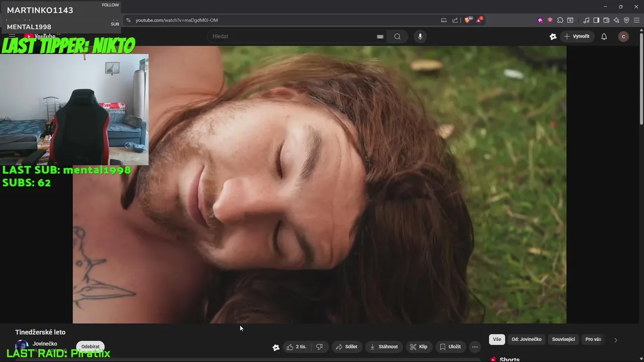Viewport: 644px width, 362px height.
Task: Open YouTube notifications bell
Action: pyautogui.click(x=604, y=36)
